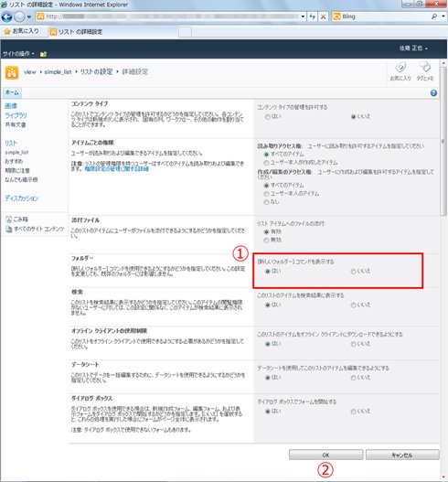448x482 pixels.
Task: Click the blue help question mark icon
Action: click(433, 93)
